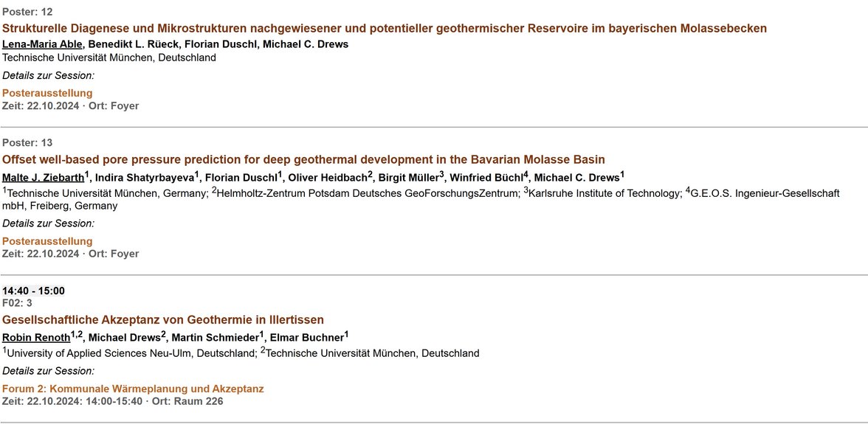Click the Poster: 13 label
Viewport: 868px width, 424px height.
click(28, 142)
